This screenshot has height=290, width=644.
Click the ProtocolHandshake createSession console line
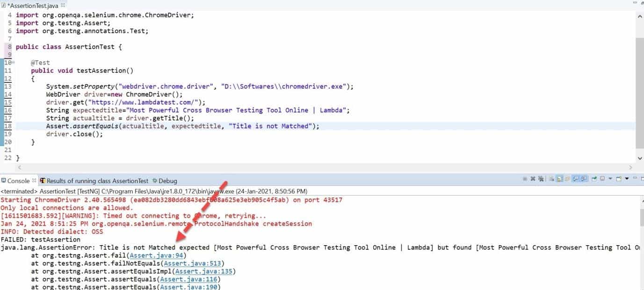156,224
